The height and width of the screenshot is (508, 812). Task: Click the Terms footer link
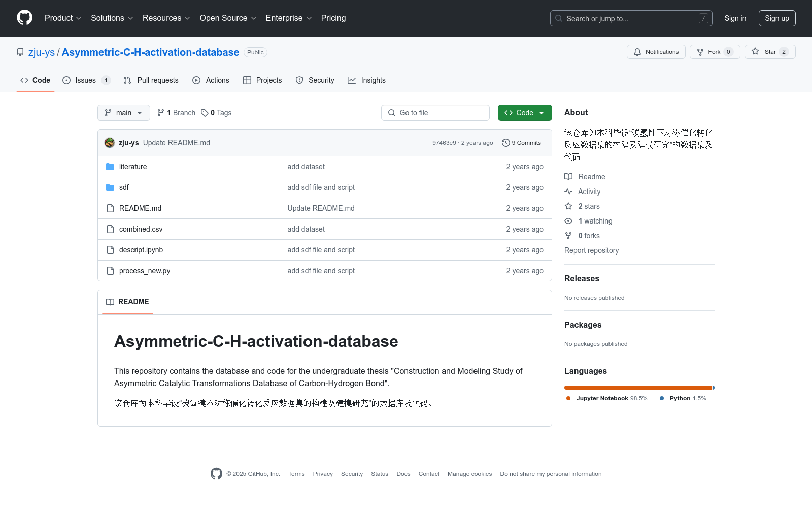296,474
